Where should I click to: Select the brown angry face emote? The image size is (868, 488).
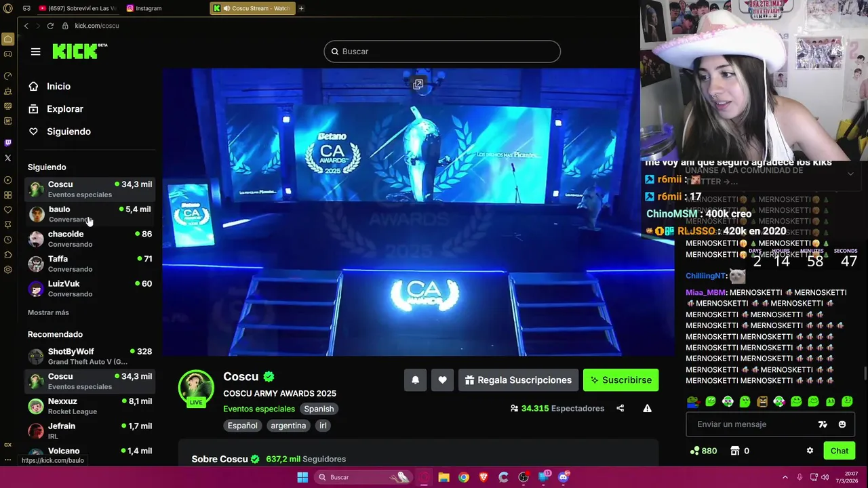pos(762,401)
